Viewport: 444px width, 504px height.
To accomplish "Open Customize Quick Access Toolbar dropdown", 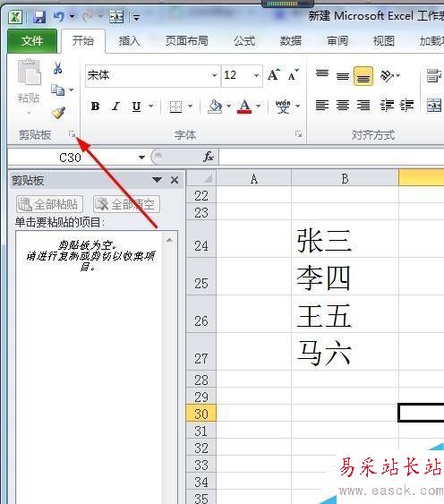I will [137, 17].
